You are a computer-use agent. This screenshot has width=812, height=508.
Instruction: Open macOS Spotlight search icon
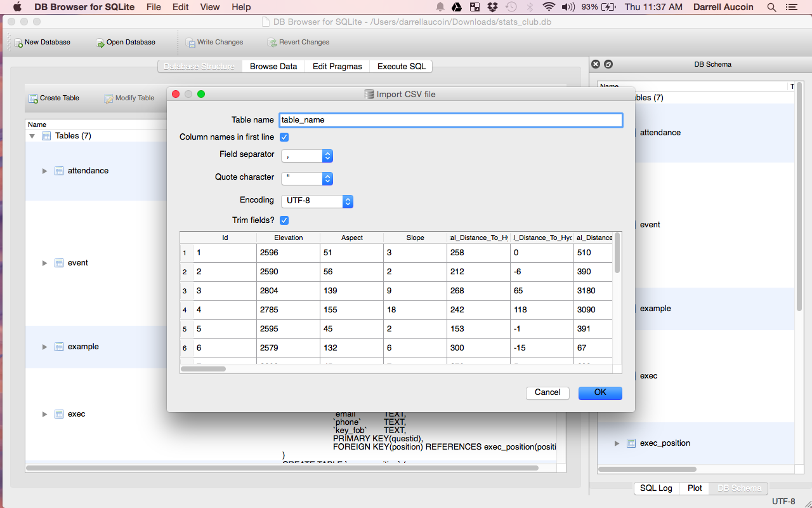coord(772,7)
